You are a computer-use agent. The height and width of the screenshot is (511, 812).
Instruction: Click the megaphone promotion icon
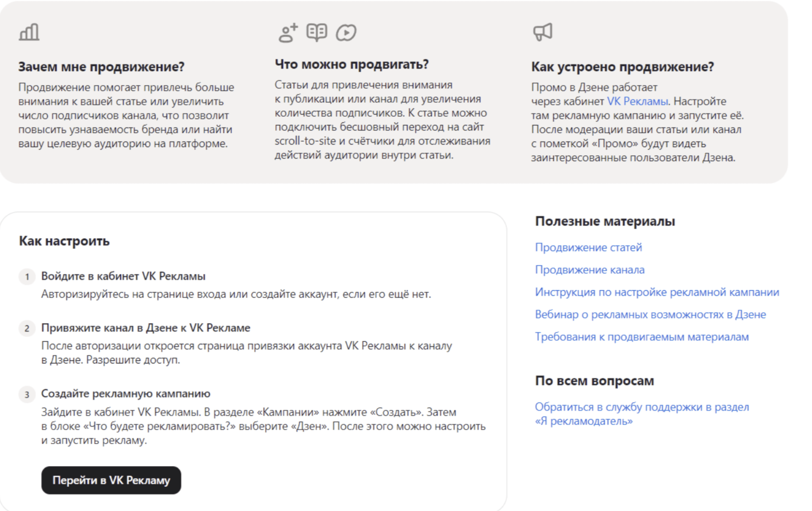pyautogui.click(x=543, y=32)
